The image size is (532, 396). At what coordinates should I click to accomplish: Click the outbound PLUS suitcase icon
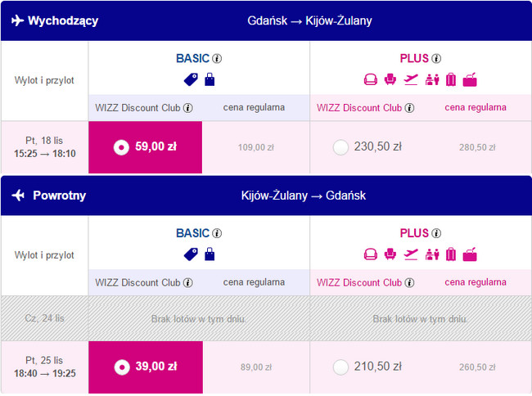pos(451,79)
